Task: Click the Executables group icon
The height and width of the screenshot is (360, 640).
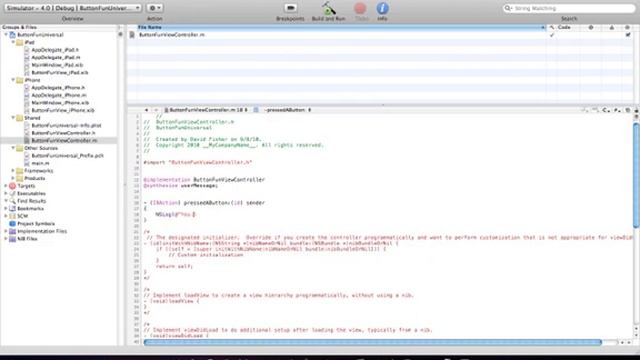Action: (x=13, y=193)
